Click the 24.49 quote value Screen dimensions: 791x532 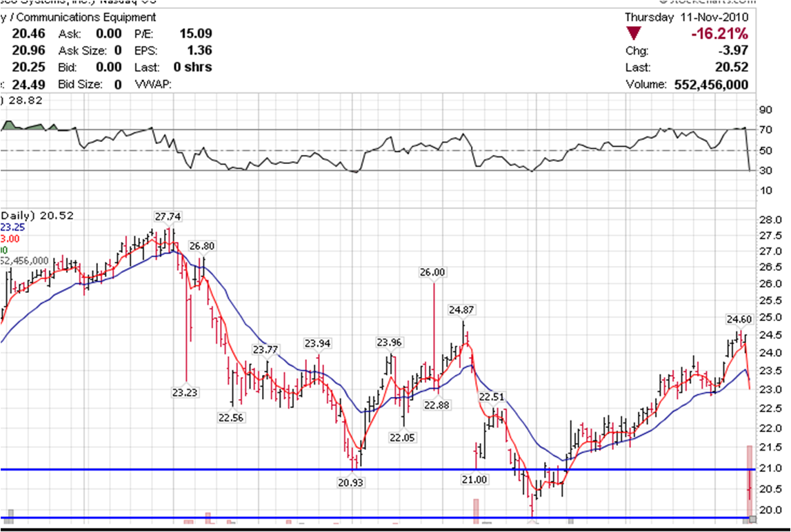coord(28,84)
